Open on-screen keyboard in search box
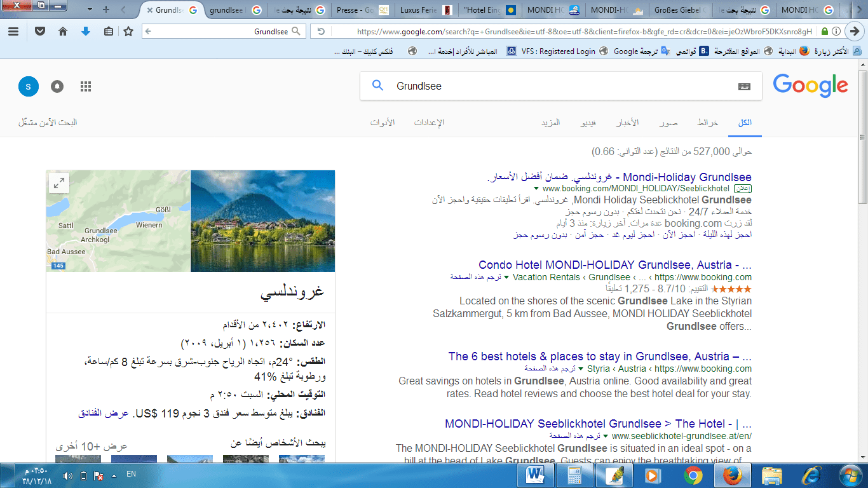 coord(744,86)
